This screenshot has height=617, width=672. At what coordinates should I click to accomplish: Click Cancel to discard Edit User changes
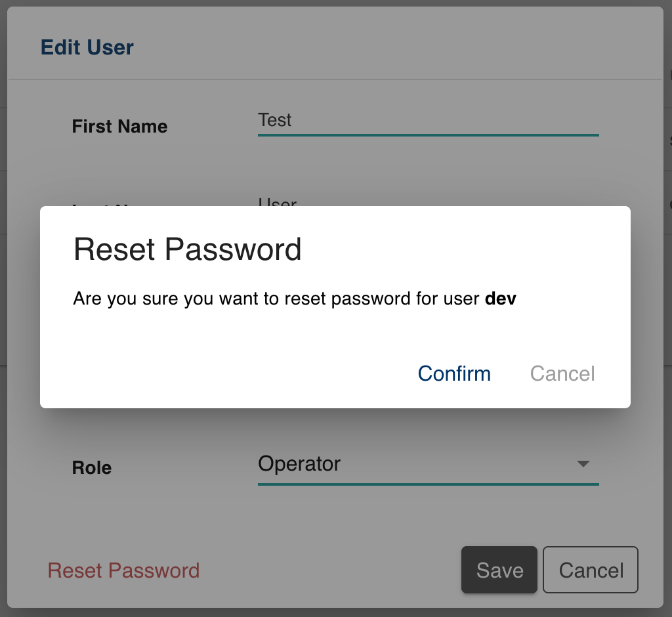click(x=590, y=570)
